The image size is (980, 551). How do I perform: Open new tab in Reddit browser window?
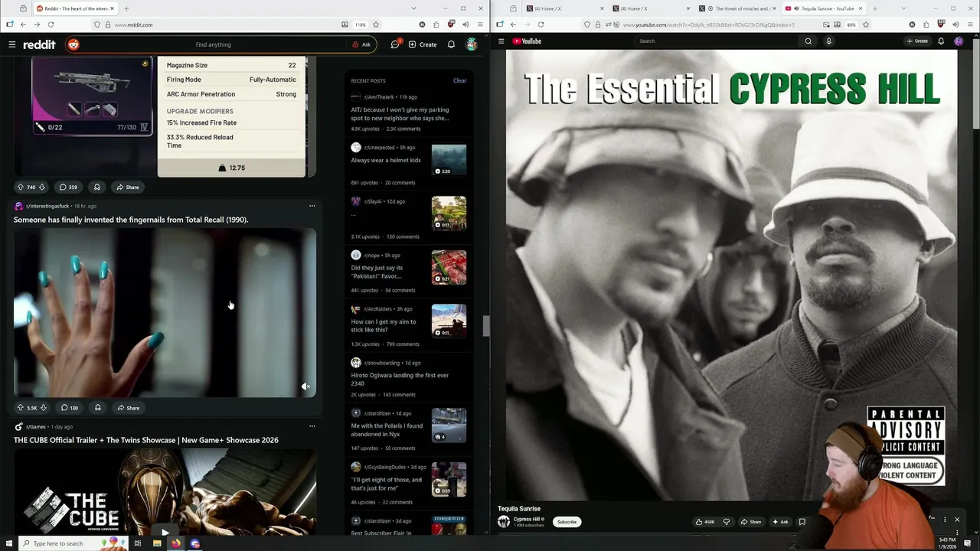[126, 8]
